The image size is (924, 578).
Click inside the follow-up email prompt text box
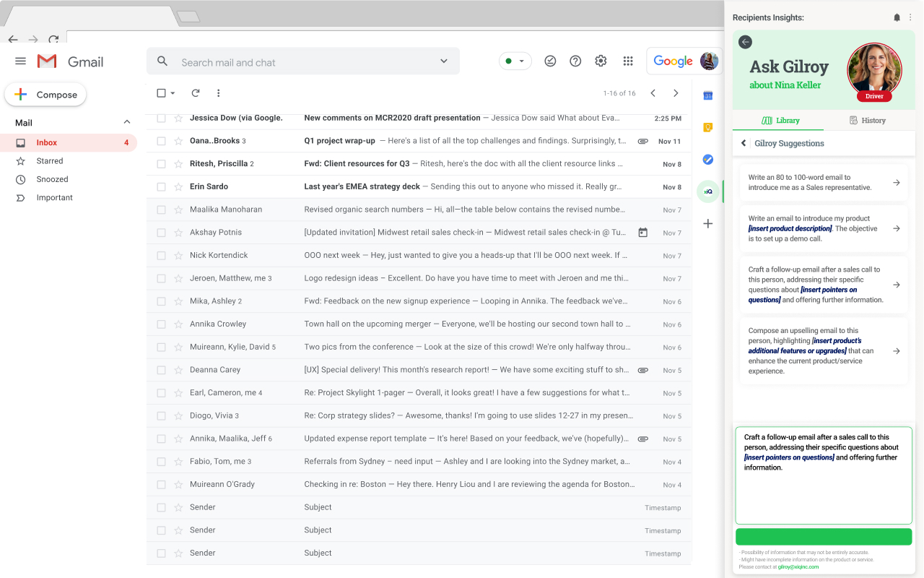(x=824, y=475)
